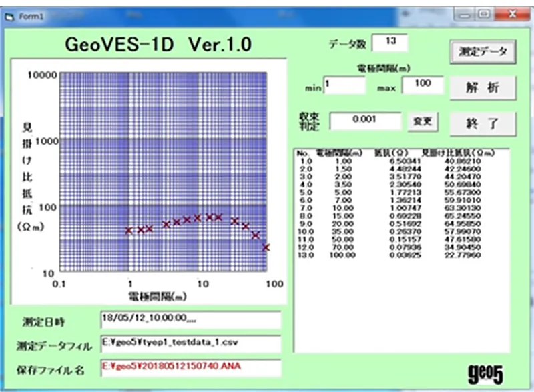Image resolution: width=534 pixels, height=392 pixels.
Task: Exit using the 終了 button
Action: click(483, 123)
